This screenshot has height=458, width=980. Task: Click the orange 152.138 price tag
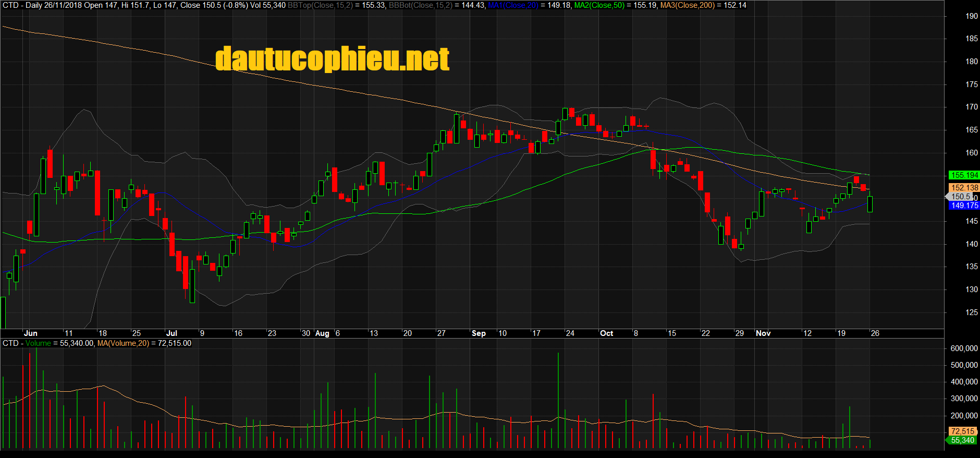964,188
